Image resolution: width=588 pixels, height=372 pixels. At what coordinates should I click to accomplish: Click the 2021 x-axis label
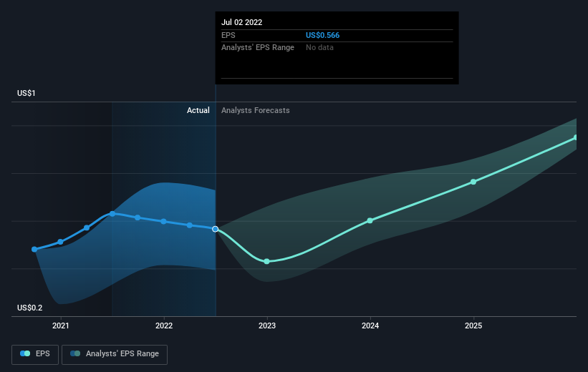61,325
